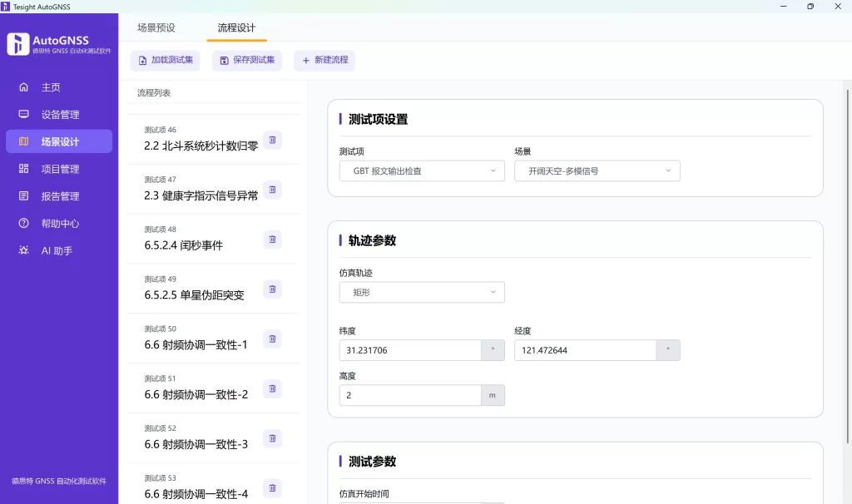Click the m unit box beside 高度

(493, 395)
